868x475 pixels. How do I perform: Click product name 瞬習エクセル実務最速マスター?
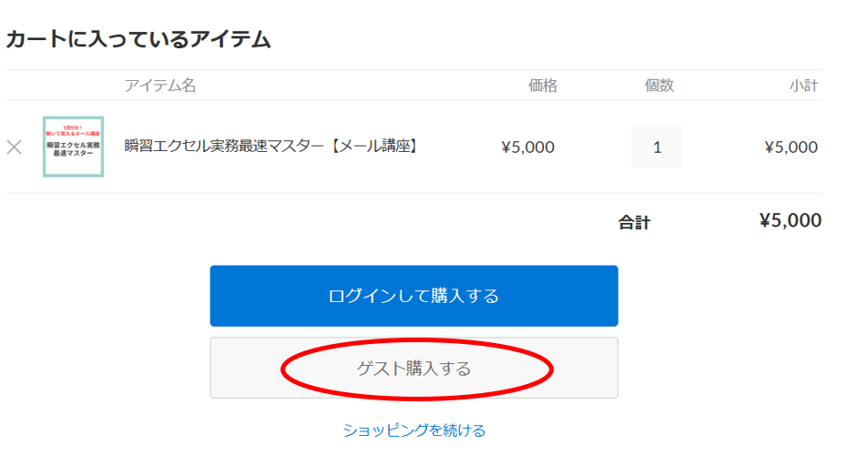(224, 146)
